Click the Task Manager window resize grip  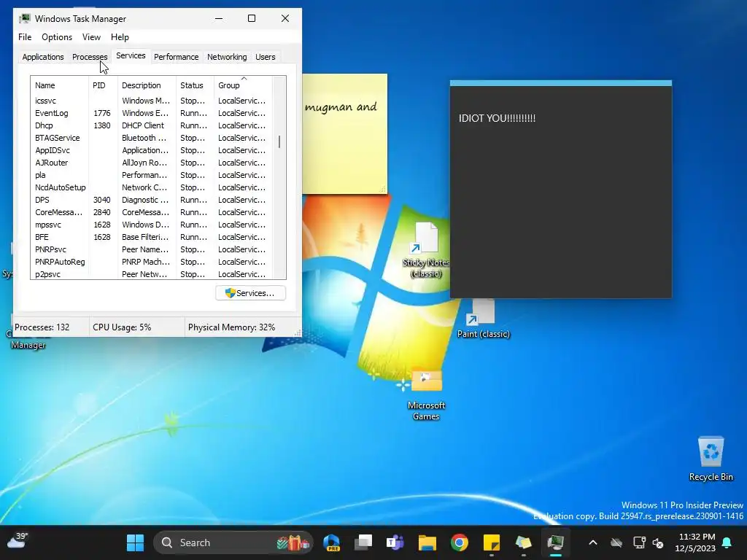pos(298,332)
